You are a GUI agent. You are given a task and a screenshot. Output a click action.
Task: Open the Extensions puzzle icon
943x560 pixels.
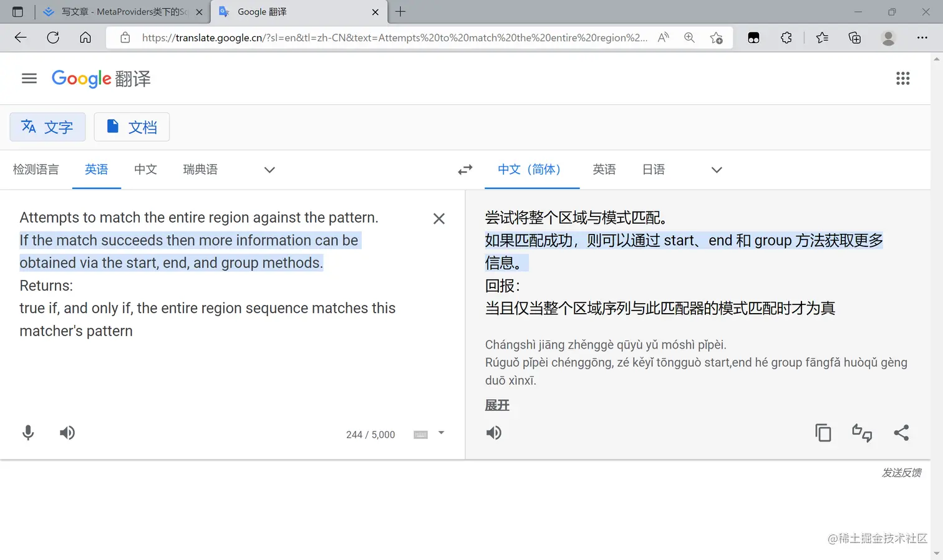point(786,37)
